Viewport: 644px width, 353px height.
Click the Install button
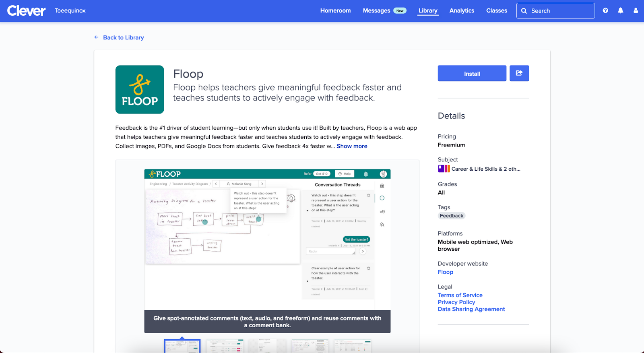click(472, 73)
